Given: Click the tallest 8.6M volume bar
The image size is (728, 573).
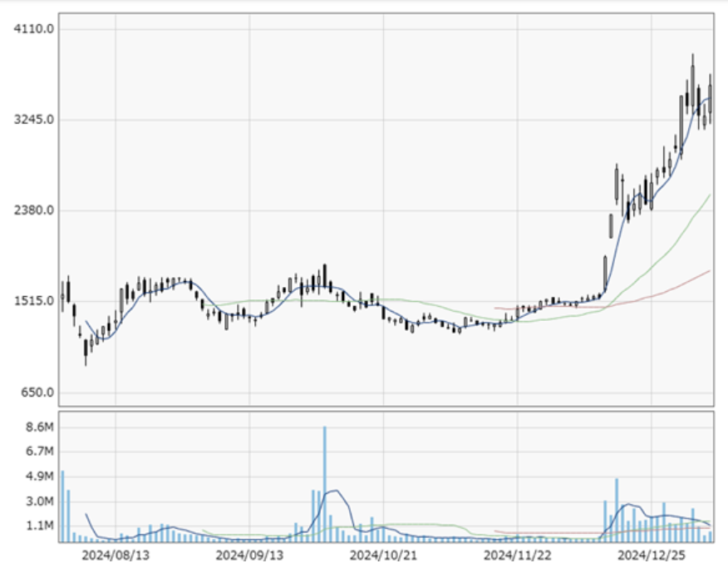Looking at the screenshot, I should [325, 484].
